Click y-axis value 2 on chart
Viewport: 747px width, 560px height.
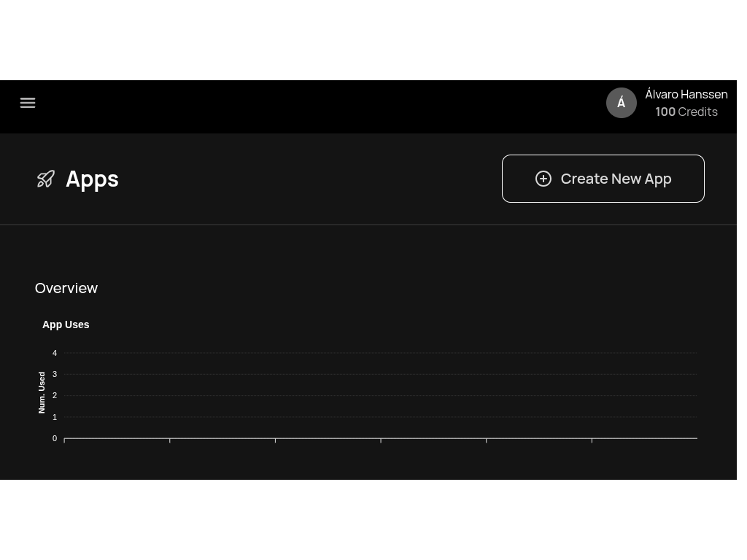tap(55, 395)
